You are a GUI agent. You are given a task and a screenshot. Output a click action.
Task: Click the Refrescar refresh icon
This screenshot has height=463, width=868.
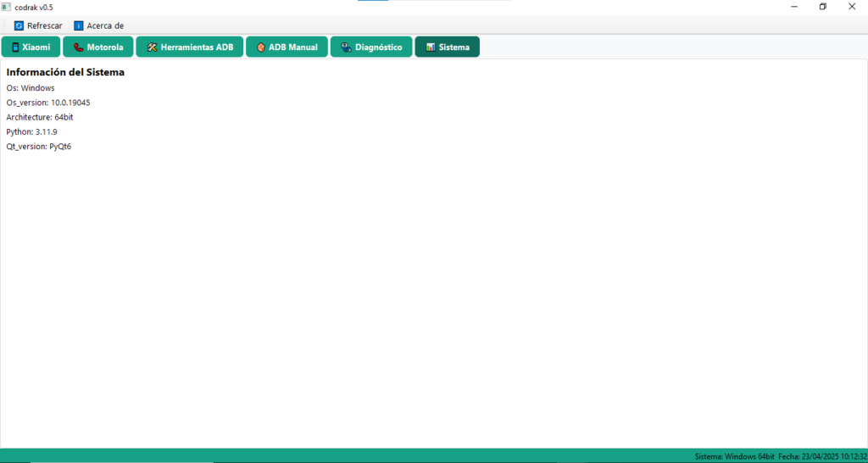click(x=19, y=25)
